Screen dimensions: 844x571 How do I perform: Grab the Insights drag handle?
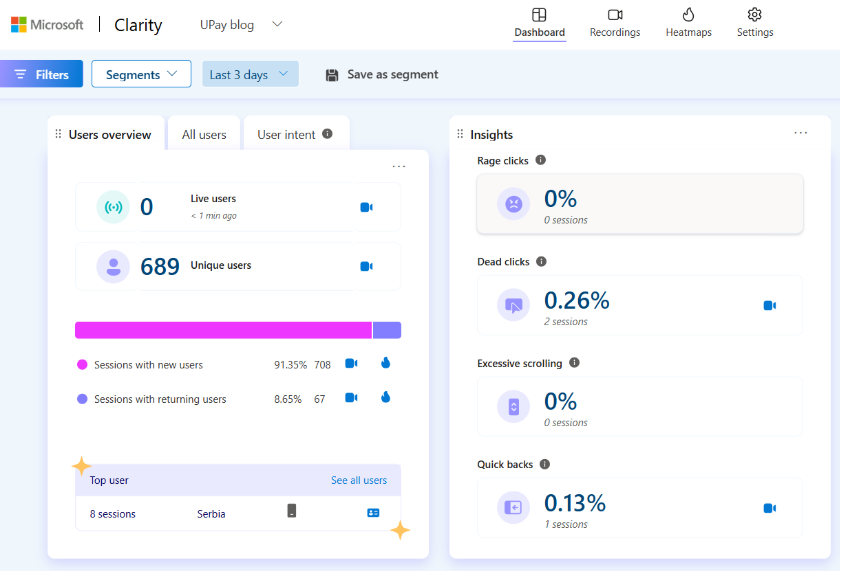coord(460,134)
